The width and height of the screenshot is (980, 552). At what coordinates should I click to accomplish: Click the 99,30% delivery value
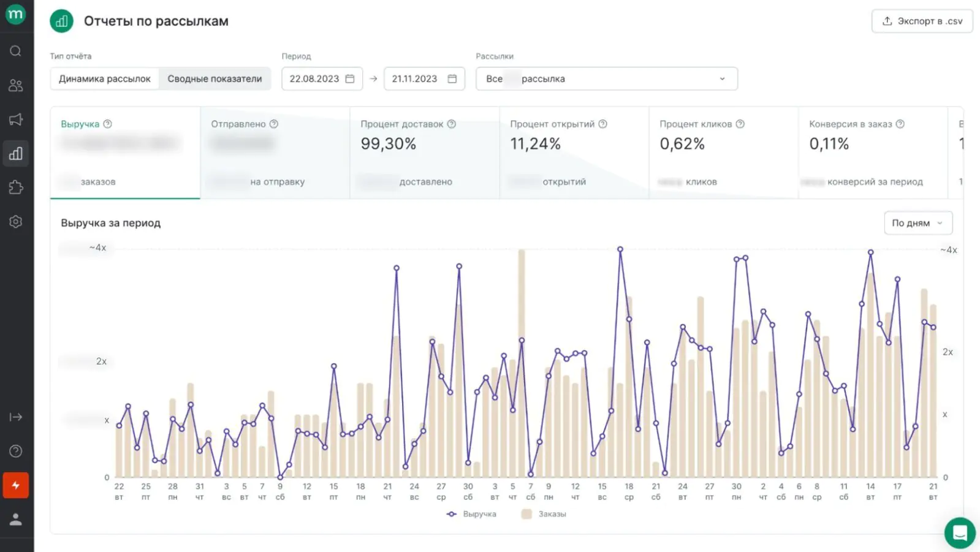[x=389, y=144]
